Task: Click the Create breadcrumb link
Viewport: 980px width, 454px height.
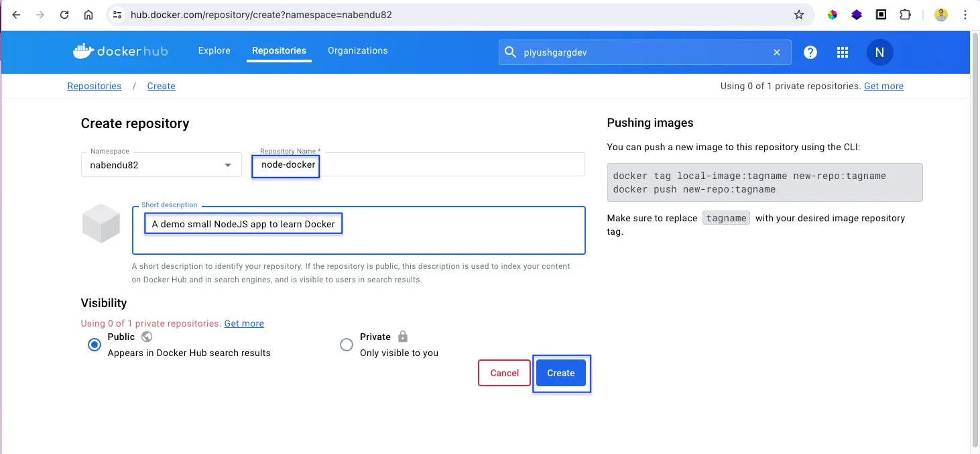Action: 162,86
